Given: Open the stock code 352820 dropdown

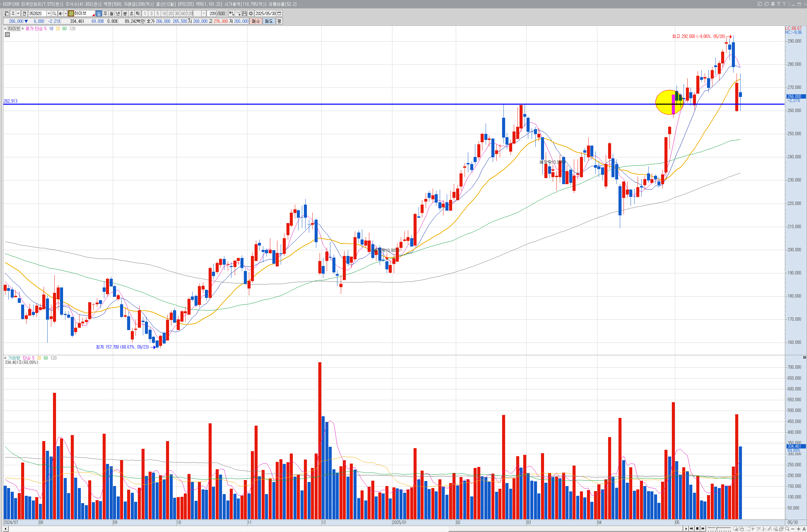Looking at the screenshot, I should [49, 13].
